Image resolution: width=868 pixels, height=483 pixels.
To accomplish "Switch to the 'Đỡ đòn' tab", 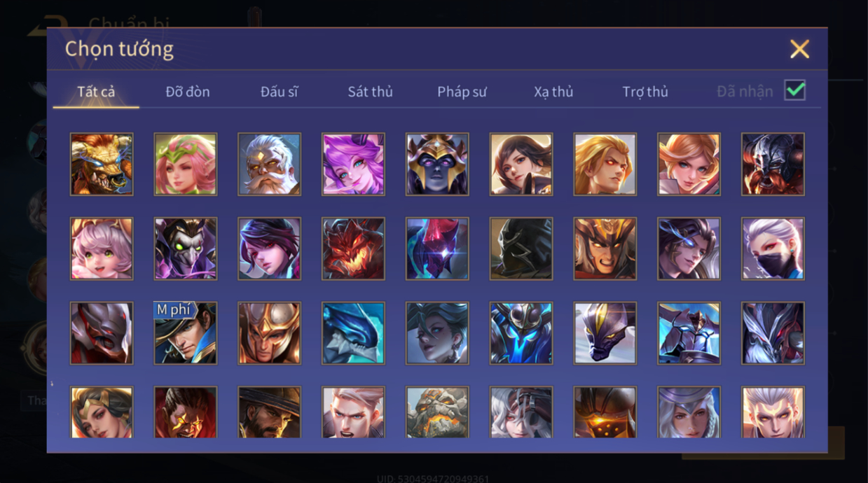I will pos(188,92).
